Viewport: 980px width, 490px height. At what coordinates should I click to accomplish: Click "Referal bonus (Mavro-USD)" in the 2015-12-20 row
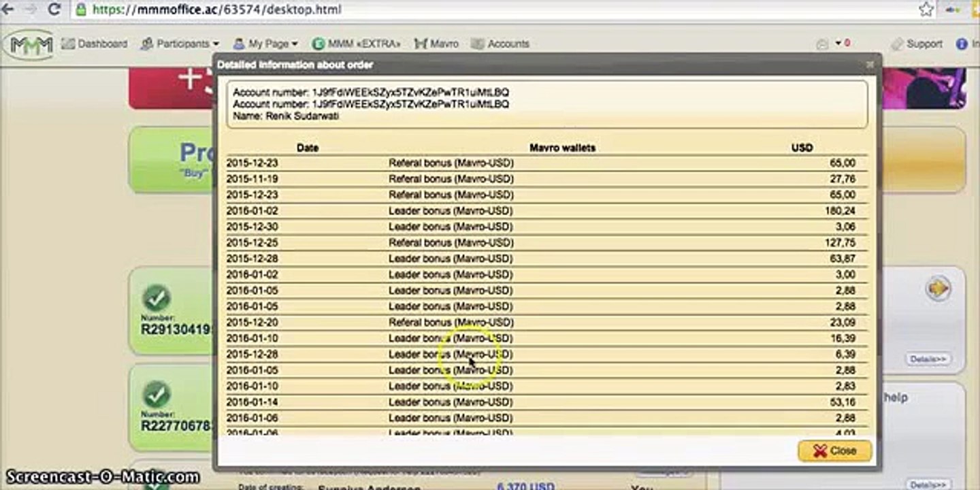(451, 322)
